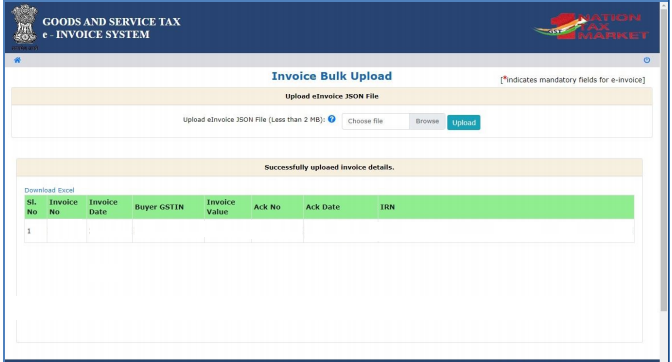Viewport: 672px width, 362px height.
Task: Click the Invoice No column header
Action: (66, 207)
